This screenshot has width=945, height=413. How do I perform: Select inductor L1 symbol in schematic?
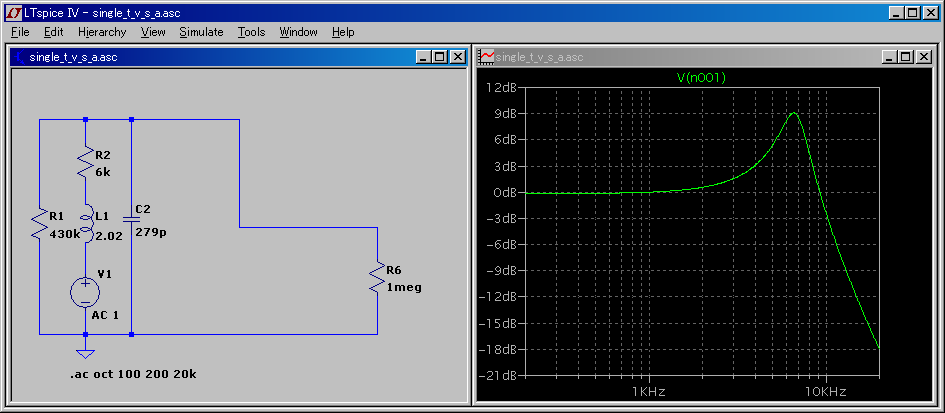[x=86, y=224]
